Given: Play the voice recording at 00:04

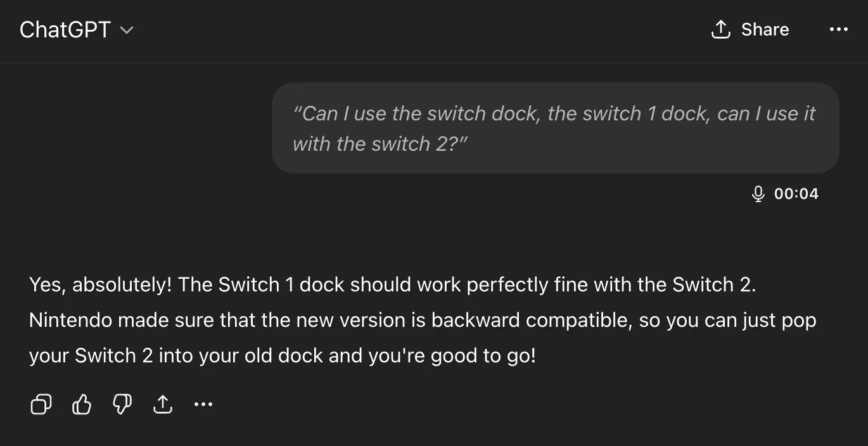Looking at the screenshot, I should coord(796,194).
